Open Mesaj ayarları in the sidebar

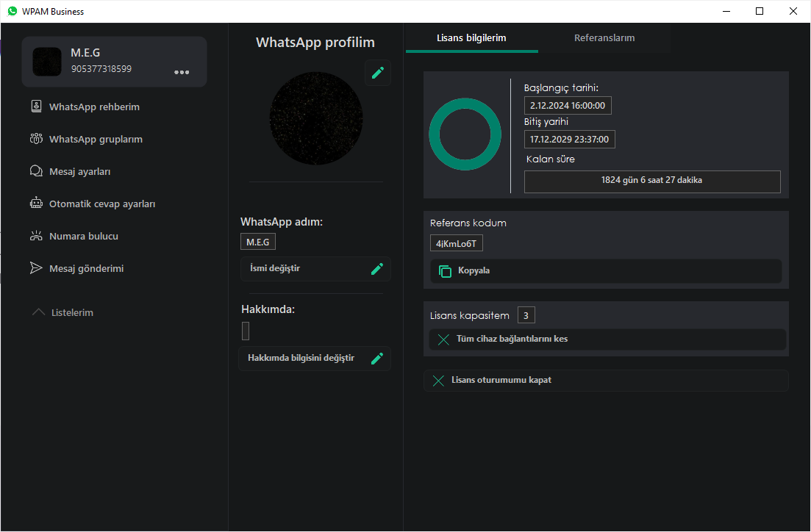(79, 171)
